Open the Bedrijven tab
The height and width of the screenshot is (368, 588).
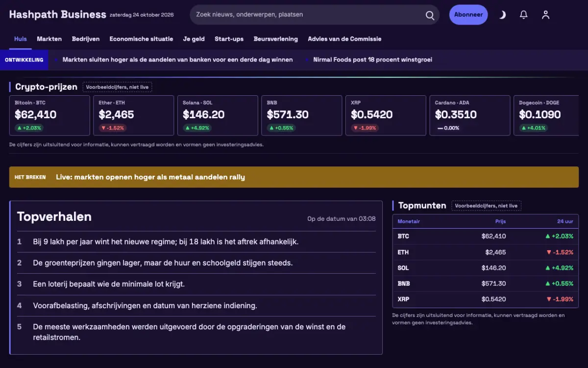tap(86, 39)
